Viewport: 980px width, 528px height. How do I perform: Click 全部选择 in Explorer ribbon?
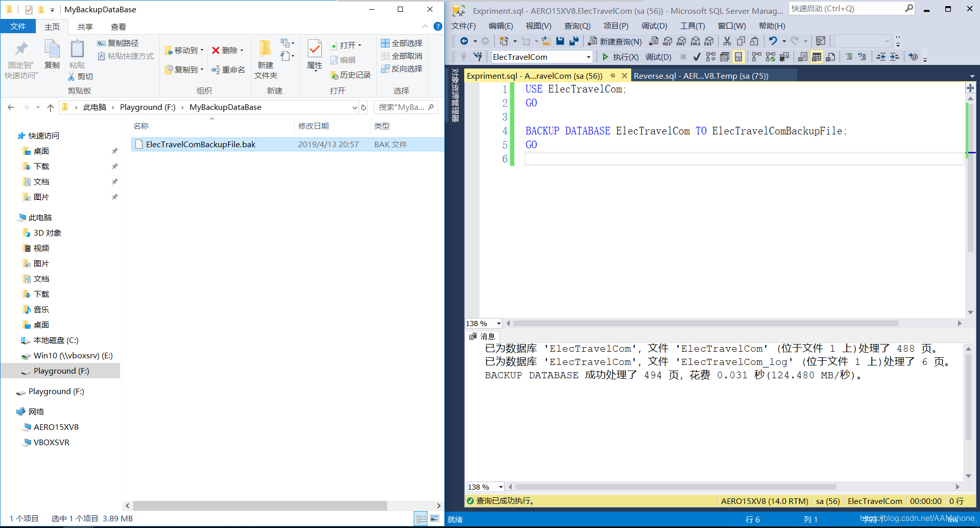pyautogui.click(x=402, y=43)
